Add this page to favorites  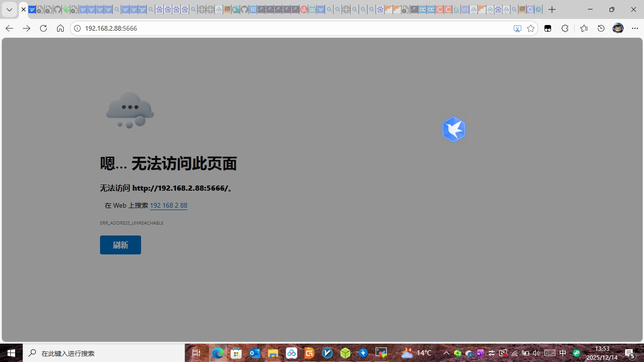pos(531,28)
